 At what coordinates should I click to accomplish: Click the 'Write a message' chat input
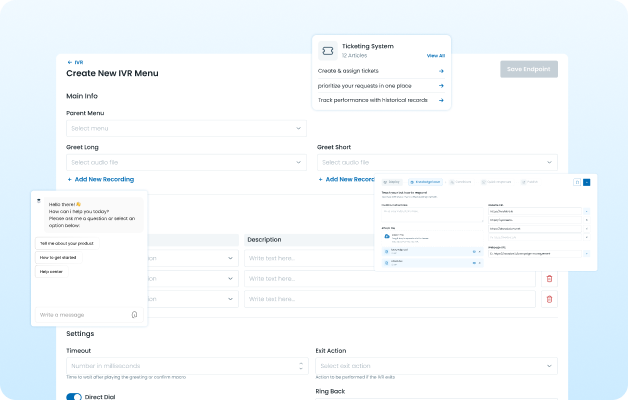(80, 314)
